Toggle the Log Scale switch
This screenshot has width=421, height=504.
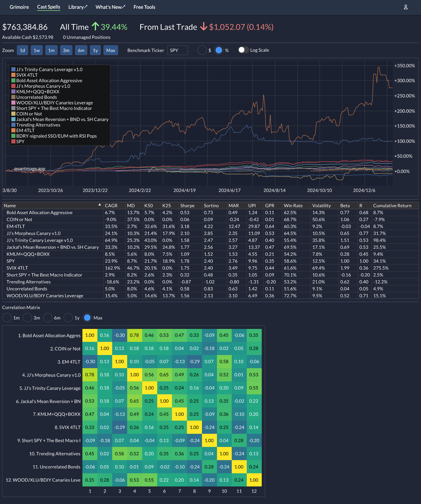(x=243, y=50)
